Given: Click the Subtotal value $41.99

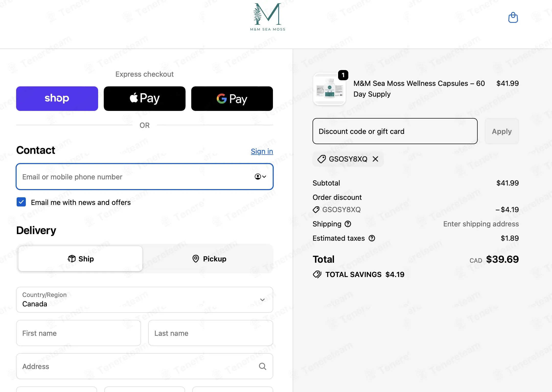Looking at the screenshot, I should (508, 183).
